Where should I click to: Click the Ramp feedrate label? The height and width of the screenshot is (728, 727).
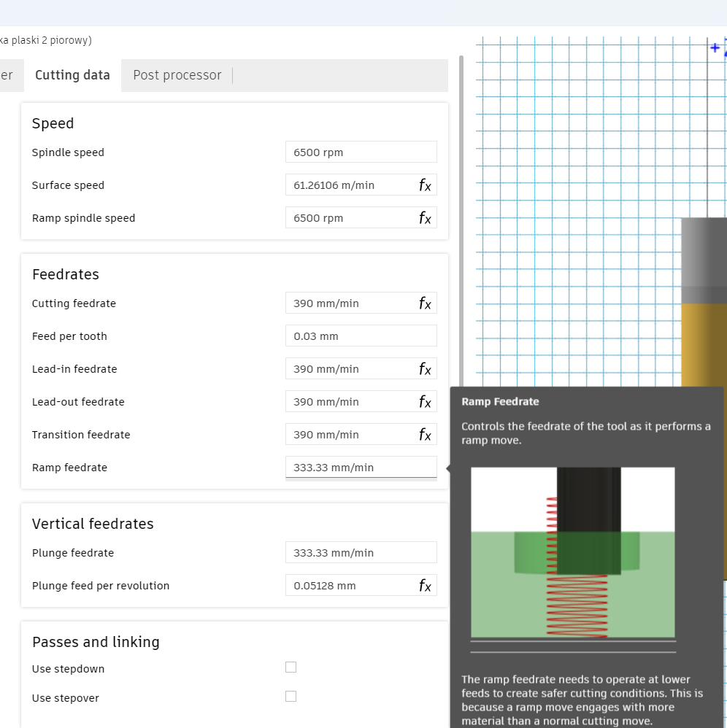[69, 468]
